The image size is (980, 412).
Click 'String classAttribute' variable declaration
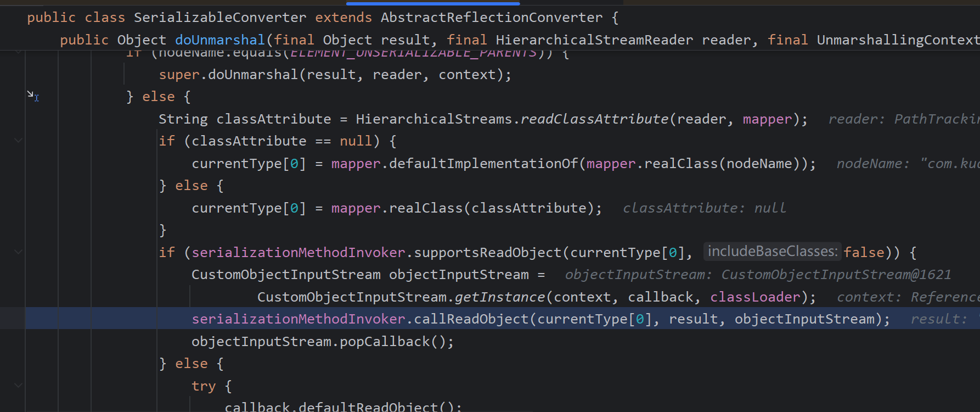tap(245, 119)
